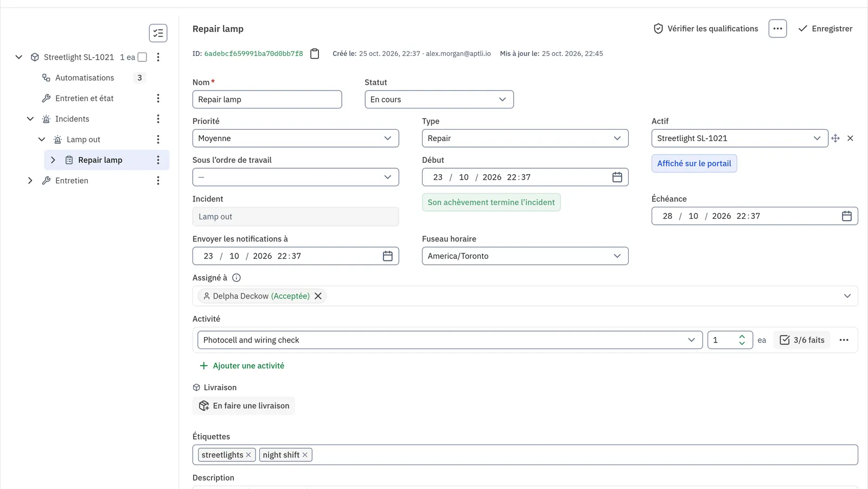Remove assignee Delpha Deckow
The image size is (868, 489).
[318, 296]
